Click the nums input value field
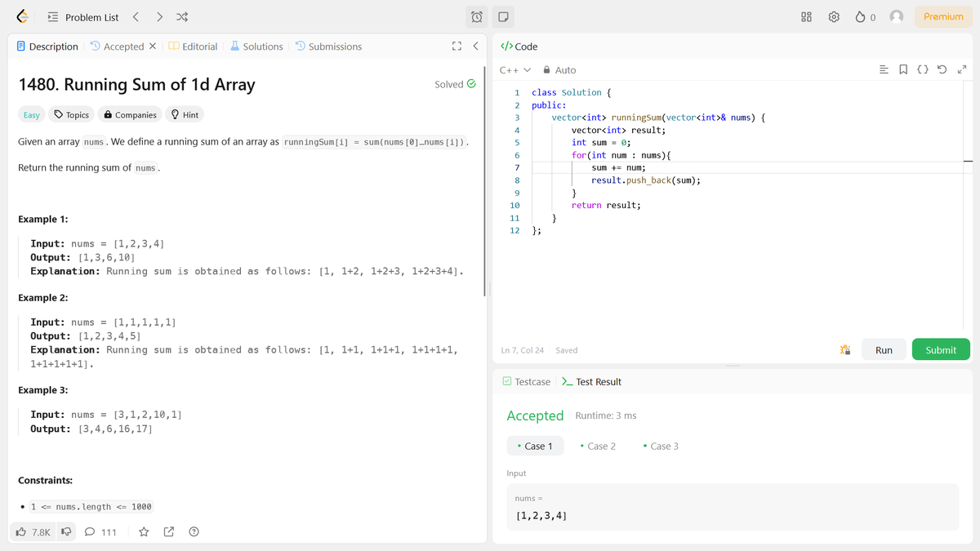The height and width of the screenshot is (551, 980). 733,507
